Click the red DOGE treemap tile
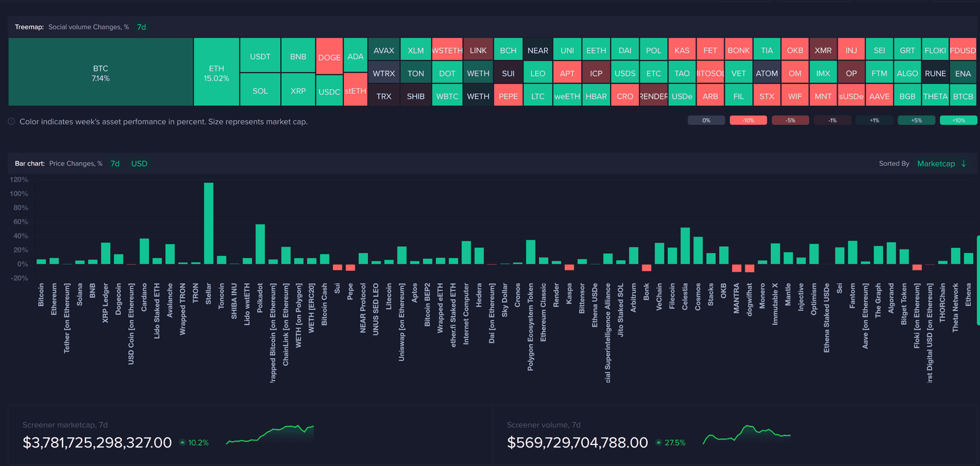Screen dimensions: 980x466 click(329, 57)
